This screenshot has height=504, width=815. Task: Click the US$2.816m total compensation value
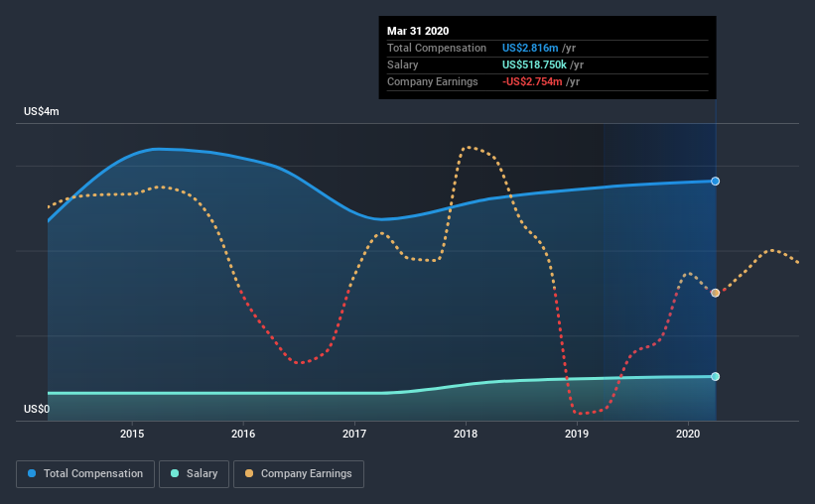pos(530,48)
